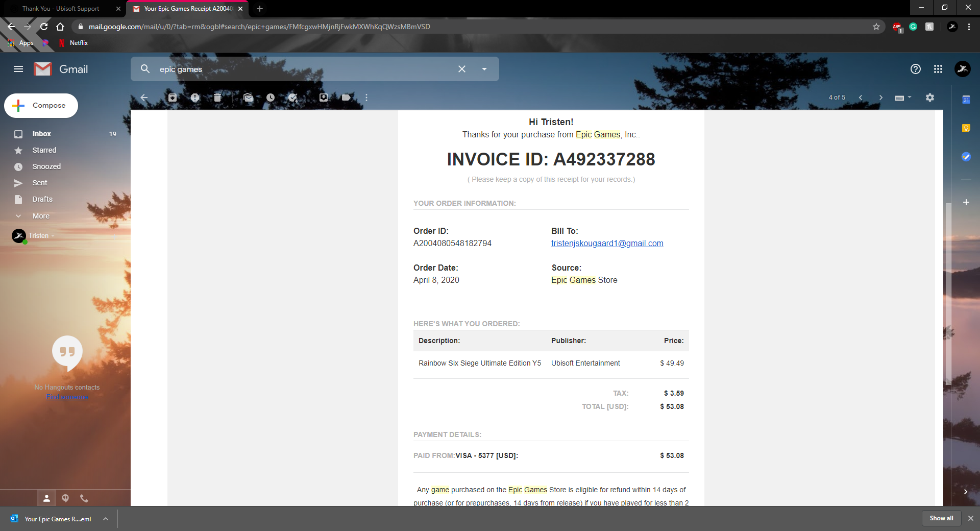Screen dimensions: 980x531
Task: Close the Epic Games Receipt tab
Action: point(240,9)
